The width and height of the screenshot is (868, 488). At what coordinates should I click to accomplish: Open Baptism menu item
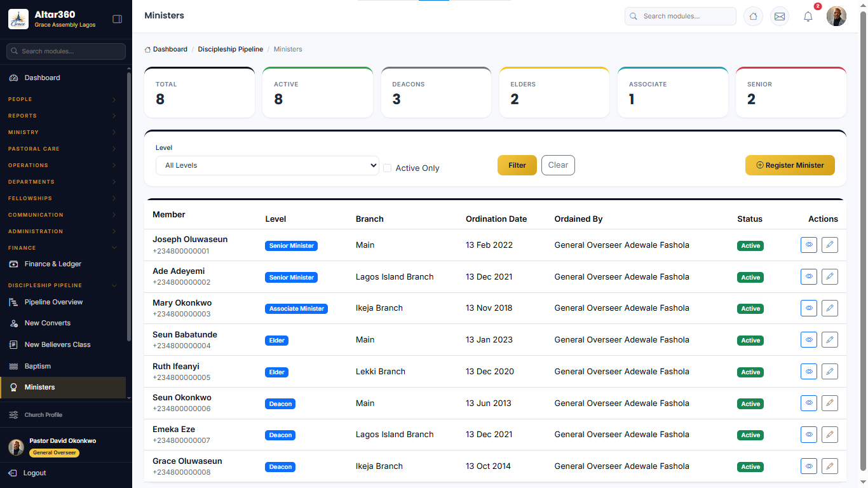click(x=62, y=366)
